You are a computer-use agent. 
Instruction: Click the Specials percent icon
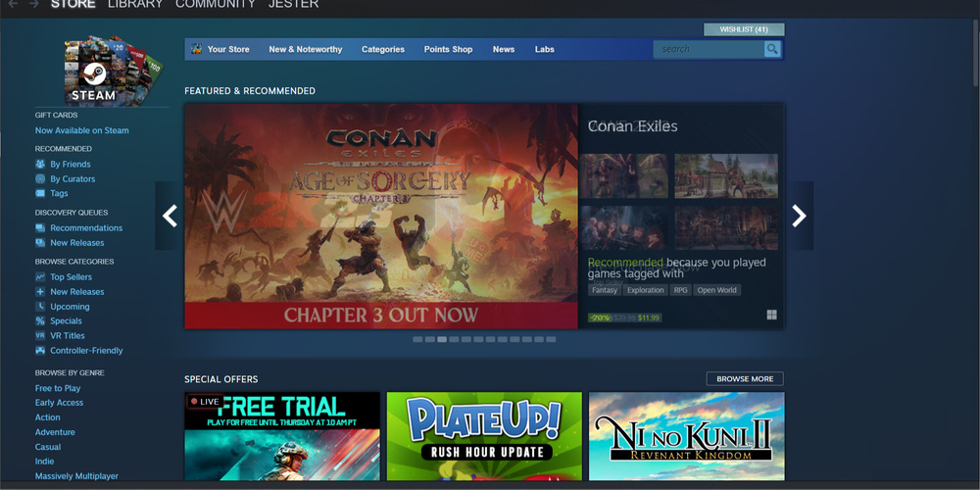pyautogui.click(x=40, y=321)
